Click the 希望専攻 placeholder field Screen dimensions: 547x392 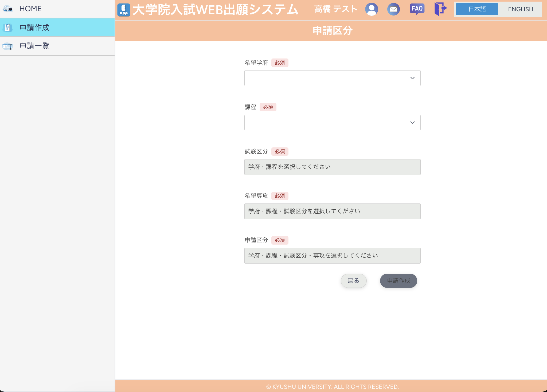point(332,211)
